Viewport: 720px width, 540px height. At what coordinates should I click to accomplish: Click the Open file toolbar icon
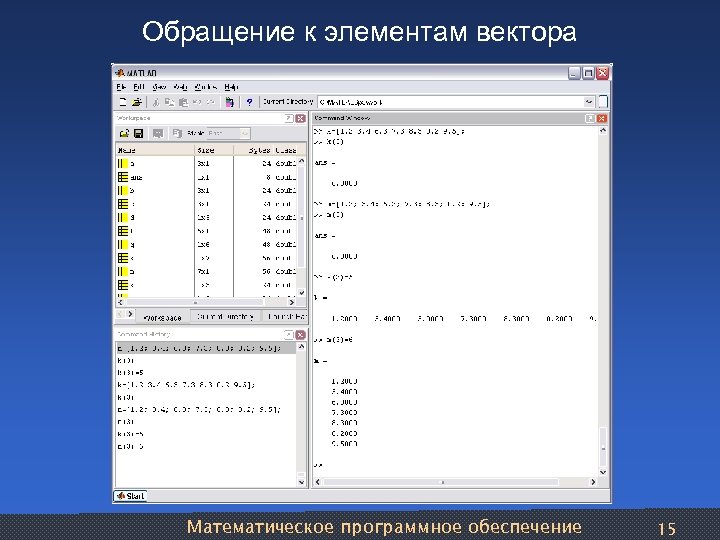pyautogui.click(x=137, y=102)
